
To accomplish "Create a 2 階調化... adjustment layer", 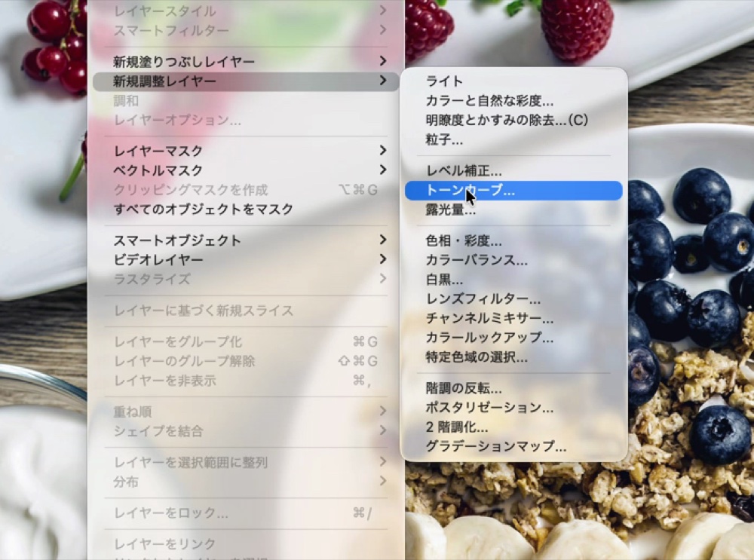I will tap(513, 427).
